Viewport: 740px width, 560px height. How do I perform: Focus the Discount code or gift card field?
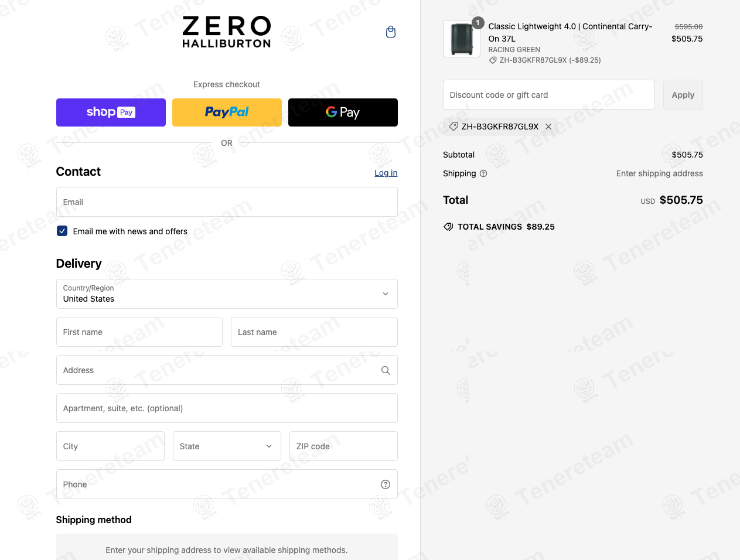click(548, 95)
